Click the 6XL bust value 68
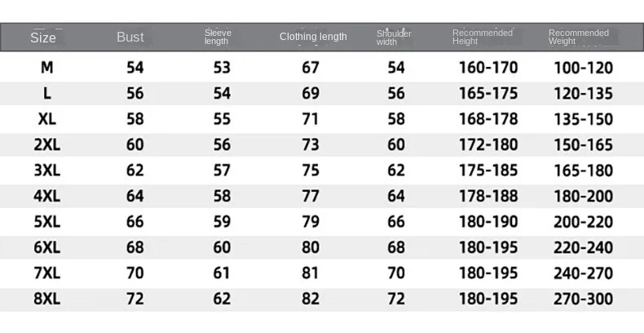 [x=135, y=248]
